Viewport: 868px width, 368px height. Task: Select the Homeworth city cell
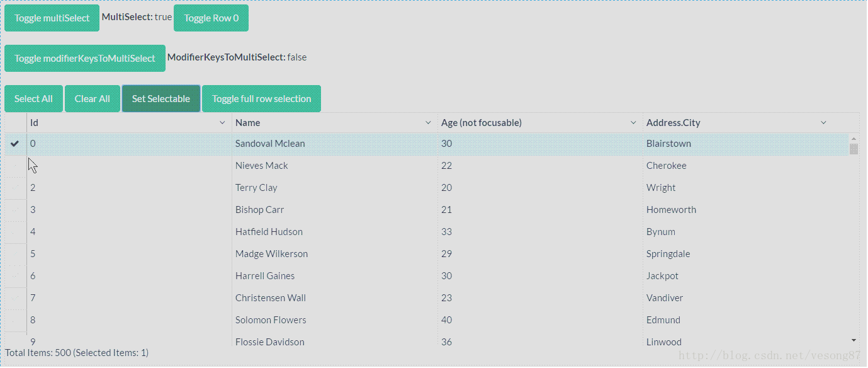pyautogui.click(x=671, y=210)
